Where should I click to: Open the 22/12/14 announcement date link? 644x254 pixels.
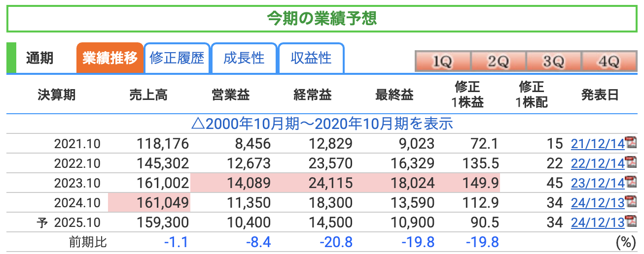[x=598, y=163]
